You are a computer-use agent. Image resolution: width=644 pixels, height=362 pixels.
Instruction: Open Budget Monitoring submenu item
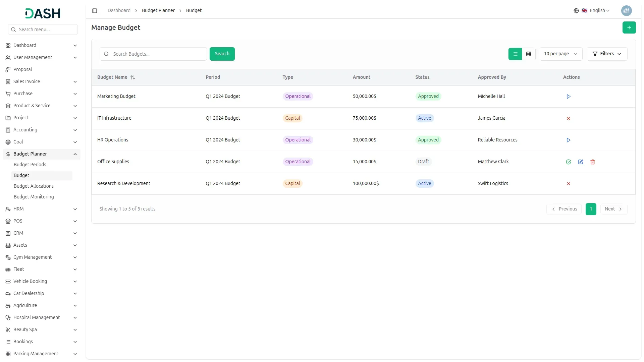[x=34, y=197]
